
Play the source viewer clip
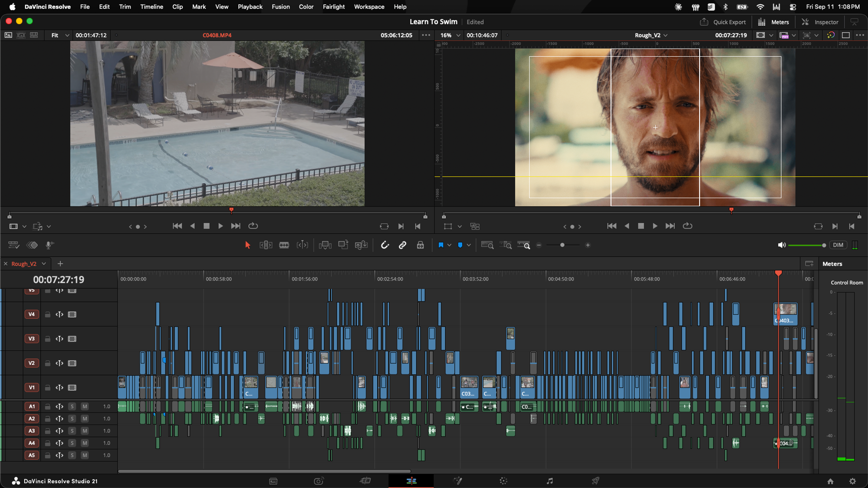coord(220,226)
